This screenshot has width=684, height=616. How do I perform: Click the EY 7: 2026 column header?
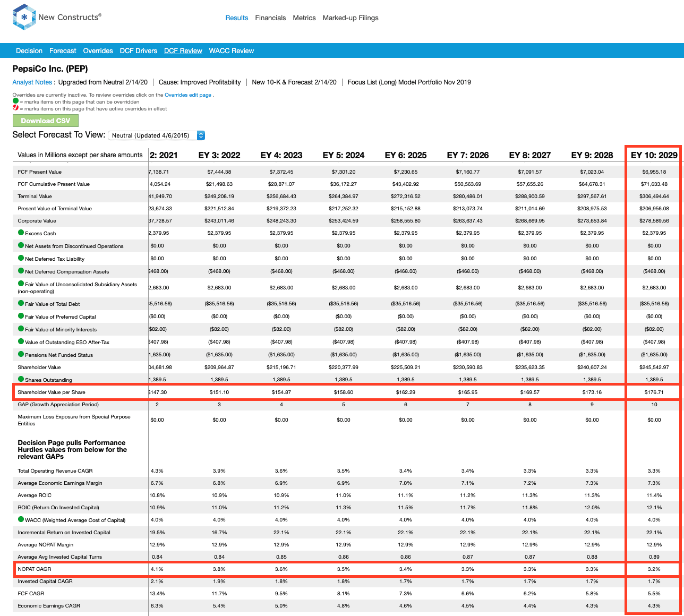tap(468, 155)
